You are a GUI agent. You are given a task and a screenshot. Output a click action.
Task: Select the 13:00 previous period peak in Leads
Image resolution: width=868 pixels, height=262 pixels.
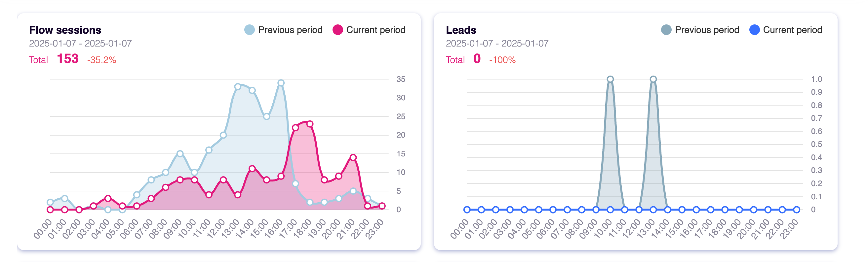click(653, 80)
